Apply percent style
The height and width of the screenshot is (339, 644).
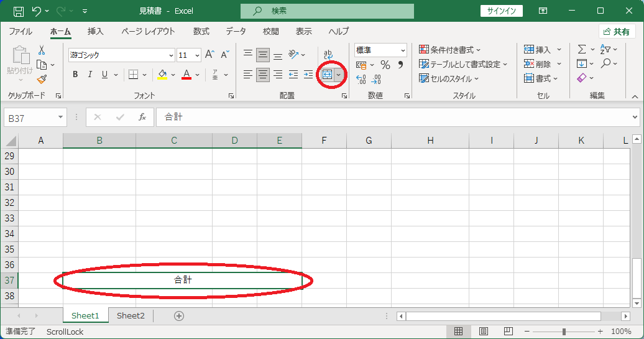pos(385,65)
